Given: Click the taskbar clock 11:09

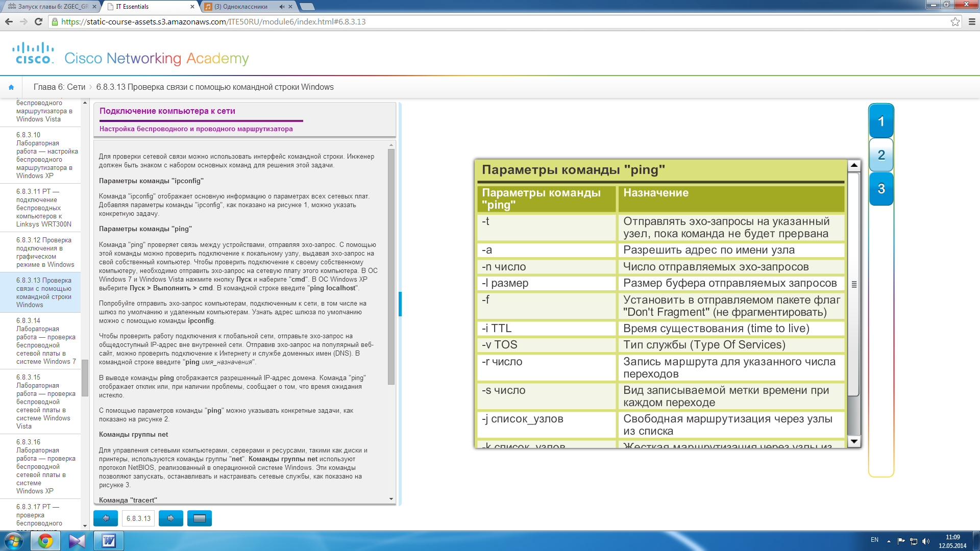Looking at the screenshot, I should click(x=952, y=537).
